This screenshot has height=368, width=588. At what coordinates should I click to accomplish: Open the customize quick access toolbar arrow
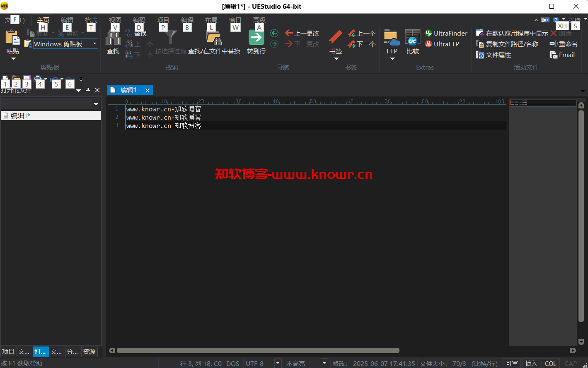pyautogui.click(x=81, y=79)
